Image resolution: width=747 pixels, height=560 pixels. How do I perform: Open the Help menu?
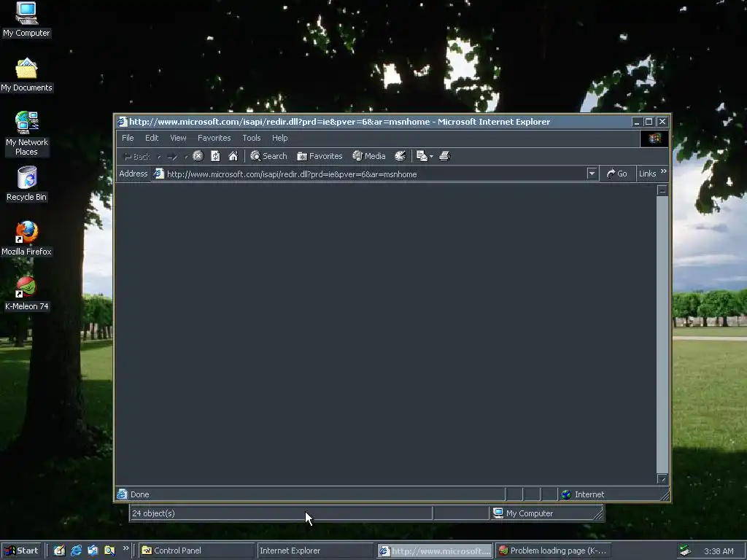[x=279, y=138]
